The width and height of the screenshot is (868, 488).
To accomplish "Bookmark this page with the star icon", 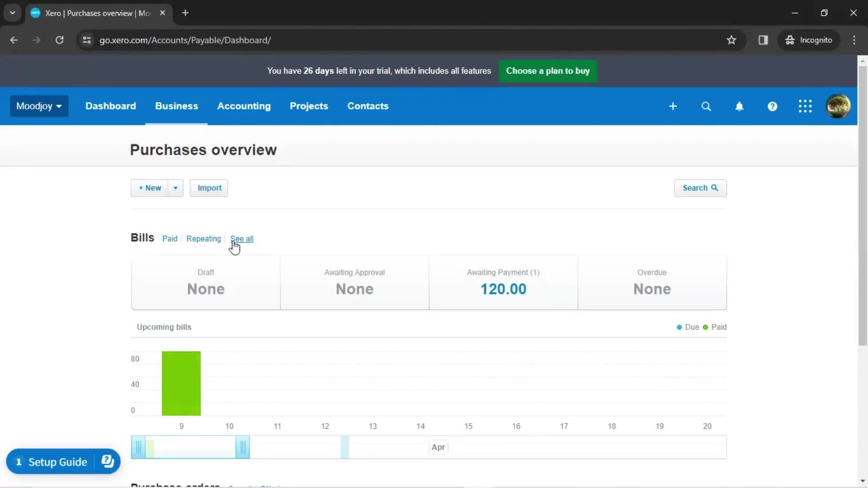I will pos(731,40).
